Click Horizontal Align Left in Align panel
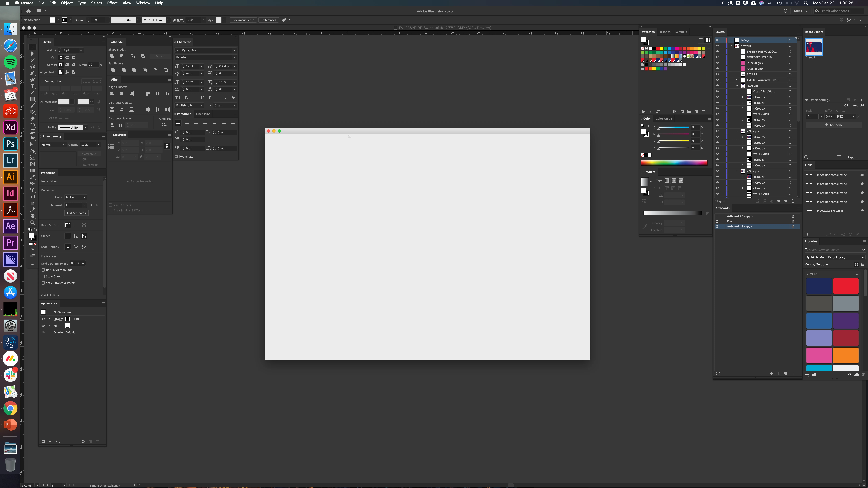Image resolution: width=868 pixels, height=488 pixels. pos(112,94)
